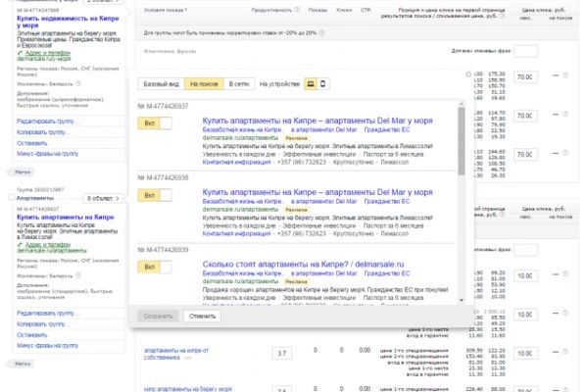Image resolution: width=588 pixels, height=392 pixels.
Task: Click Метки button below Апартаменты group
Action: coord(23,364)
